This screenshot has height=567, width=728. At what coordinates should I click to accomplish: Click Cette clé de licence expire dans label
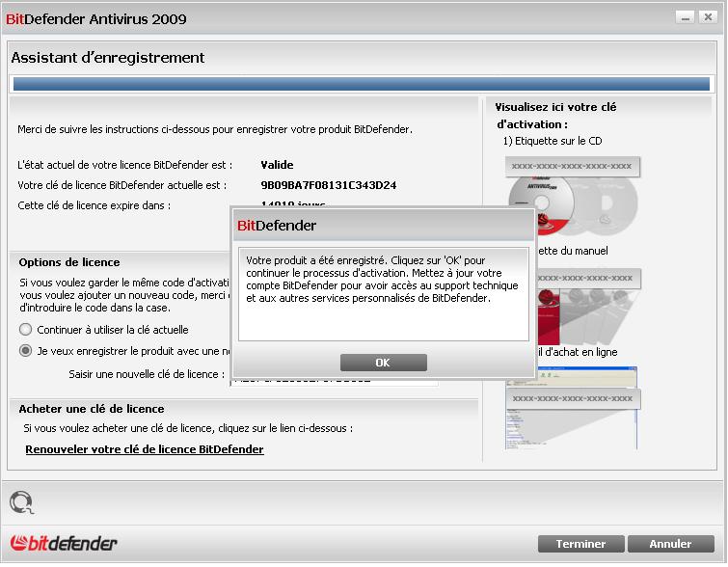[x=94, y=205]
